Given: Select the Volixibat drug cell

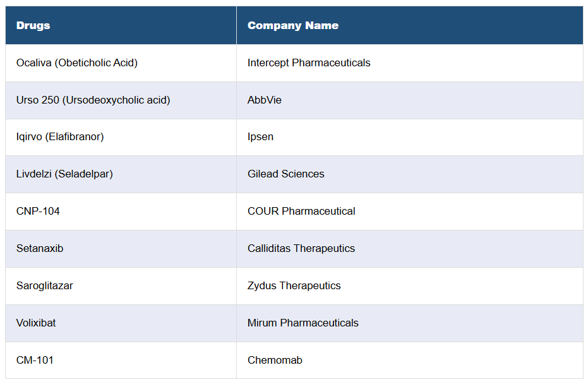Looking at the screenshot, I should point(36,323).
